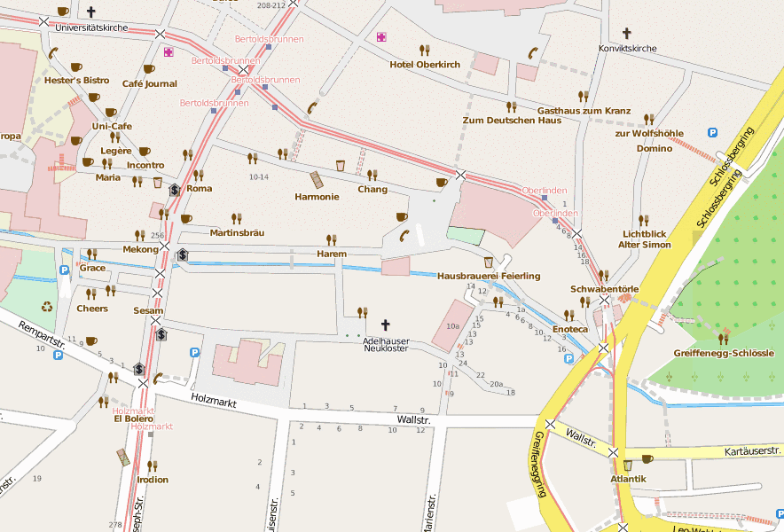Click the Legère label

[116, 151]
